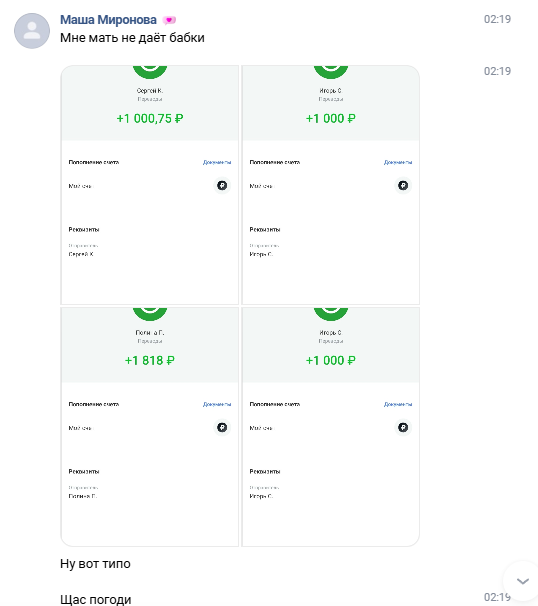Click the pink heart emoji status badge
The image size is (538, 606).
169,20
